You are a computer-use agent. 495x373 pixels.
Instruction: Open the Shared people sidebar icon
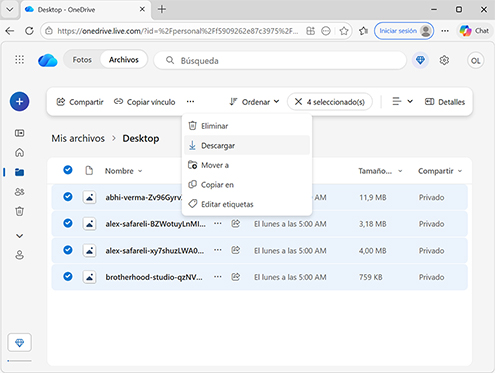pyautogui.click(x=20, y=192)
